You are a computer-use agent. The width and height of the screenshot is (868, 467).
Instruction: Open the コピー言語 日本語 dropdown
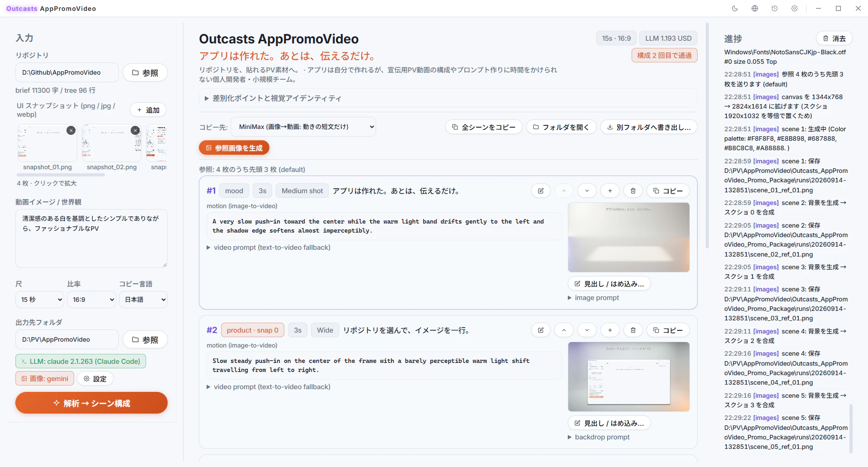click(143, 300)
